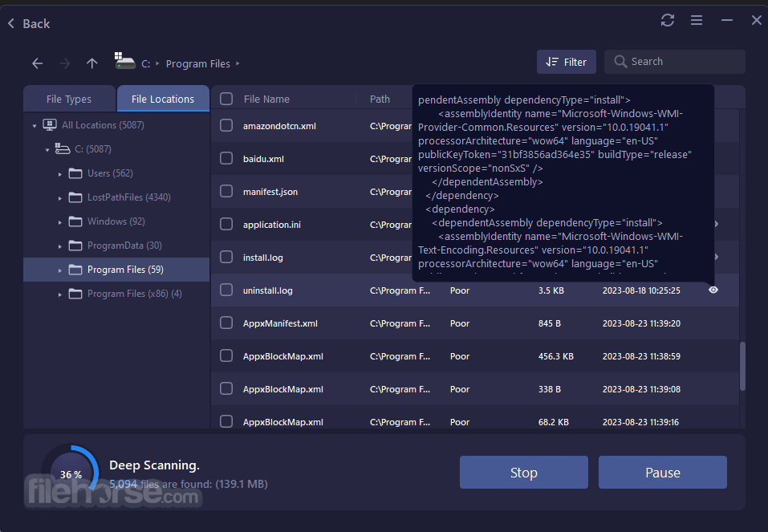Check the manifest.json checkbox
This screenshot has width=768, height=532.
point(226,191)
